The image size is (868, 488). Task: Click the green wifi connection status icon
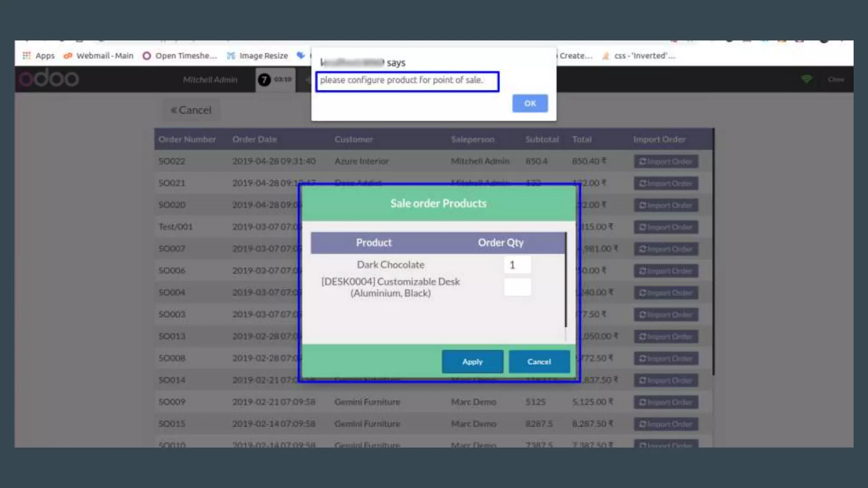tap(807, 79)
